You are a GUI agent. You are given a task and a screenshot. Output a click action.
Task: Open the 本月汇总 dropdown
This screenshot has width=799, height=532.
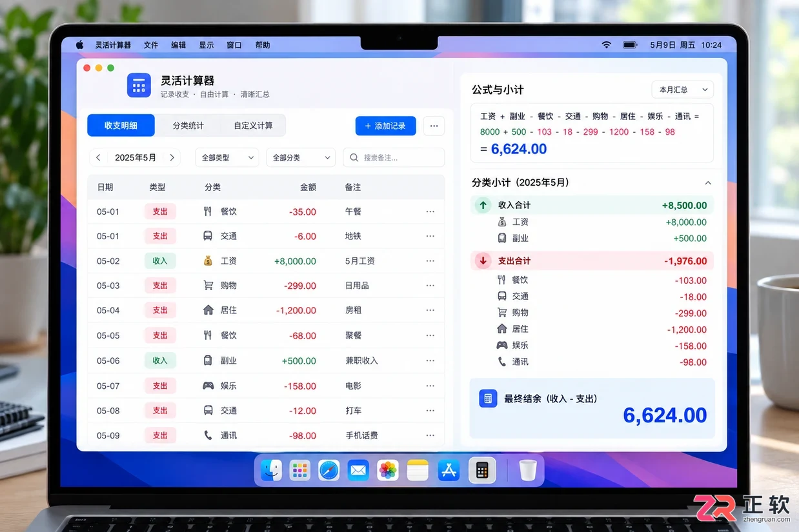(x=682, y=90)
